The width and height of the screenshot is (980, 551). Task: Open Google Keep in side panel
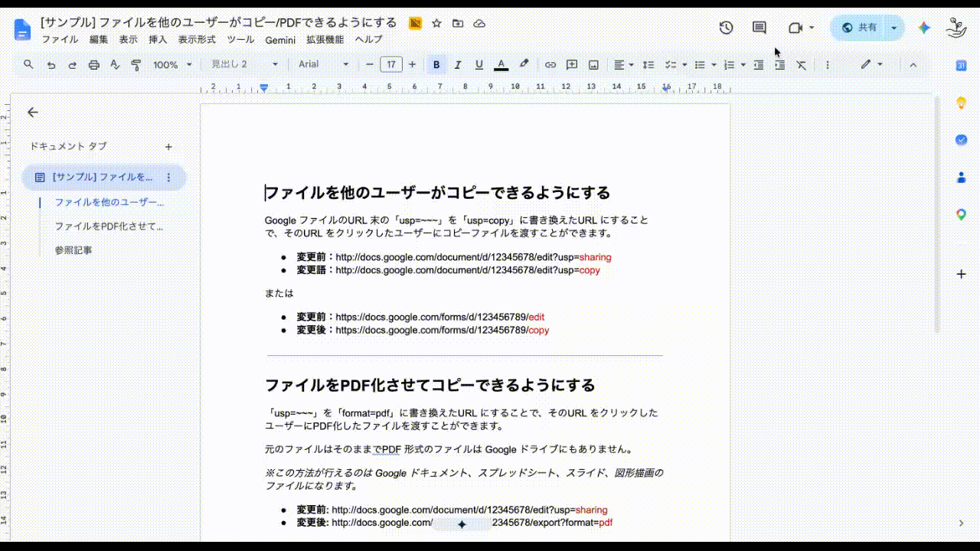click(x=961, y=103)
